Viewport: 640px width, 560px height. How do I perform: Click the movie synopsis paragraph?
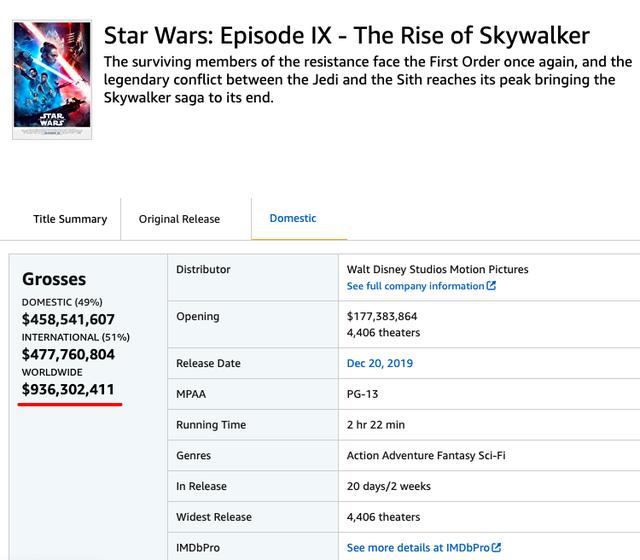point(359,79)
